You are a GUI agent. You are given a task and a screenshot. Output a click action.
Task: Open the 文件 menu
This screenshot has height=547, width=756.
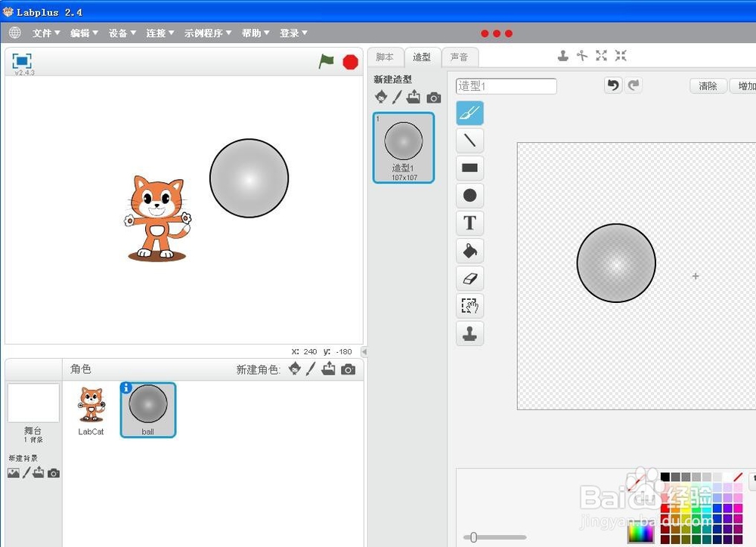[x=46, y=32]
